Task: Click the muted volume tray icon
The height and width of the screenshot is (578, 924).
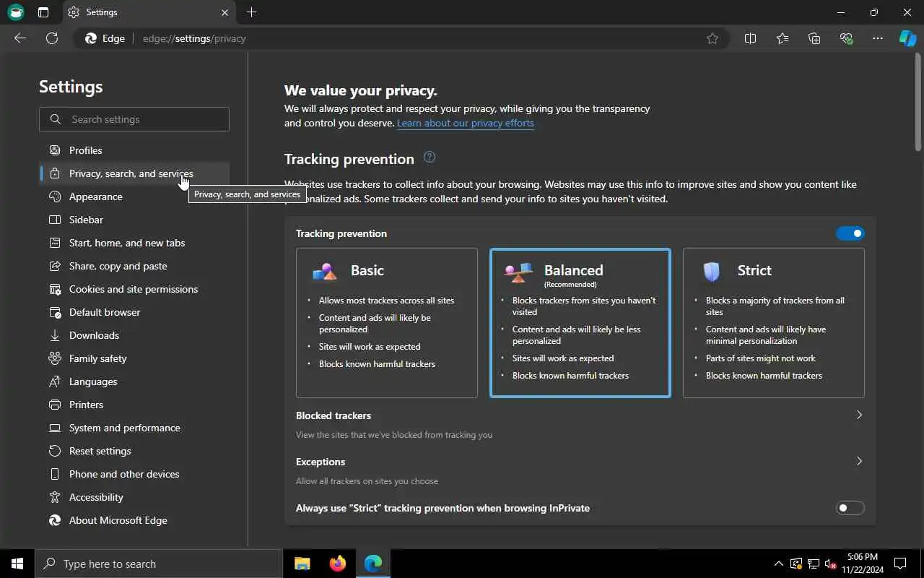Action: coord(830,564)
